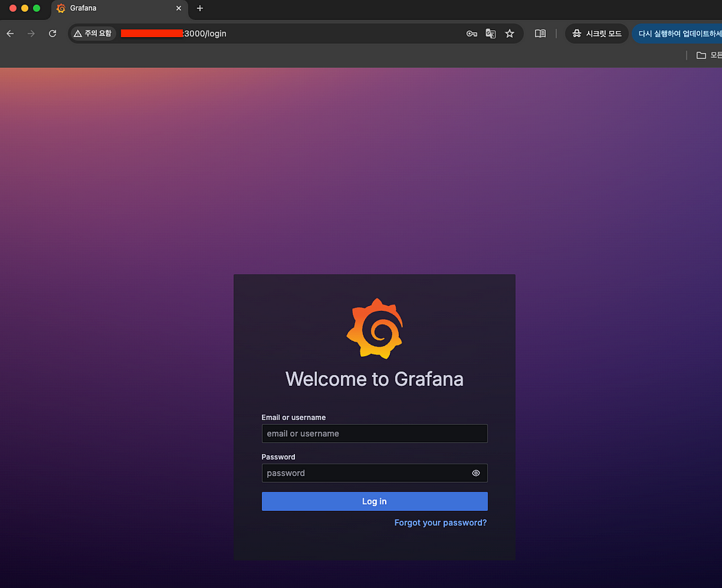Click the browser forward arrow
Image resolution: width=722 pixels, height=588 pixels.
(31, 34)
